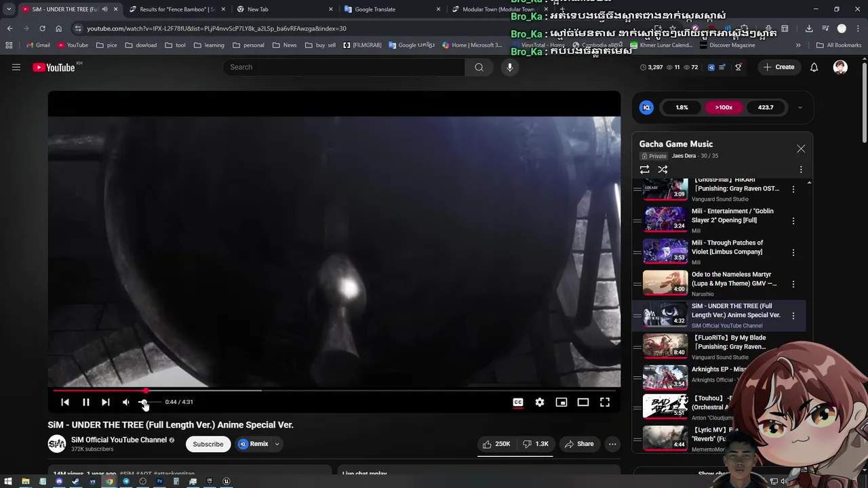Open menu for Ode to the Nameless Martyr
868x488 pixels.
point(793,284)
